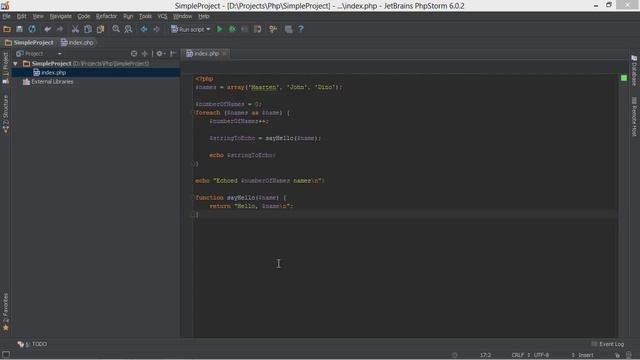The image size is (640, 360).
Task: Open the Window menu
Action: [x=182, y=16]
